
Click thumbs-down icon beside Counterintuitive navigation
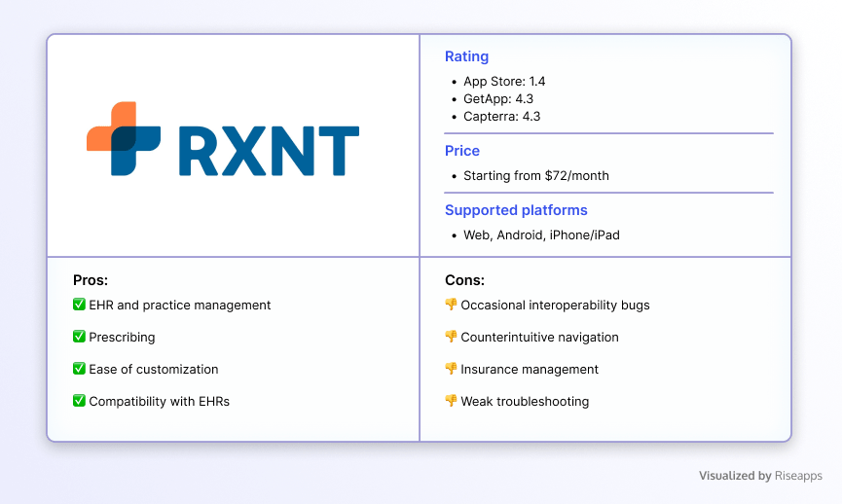point(451,337)
